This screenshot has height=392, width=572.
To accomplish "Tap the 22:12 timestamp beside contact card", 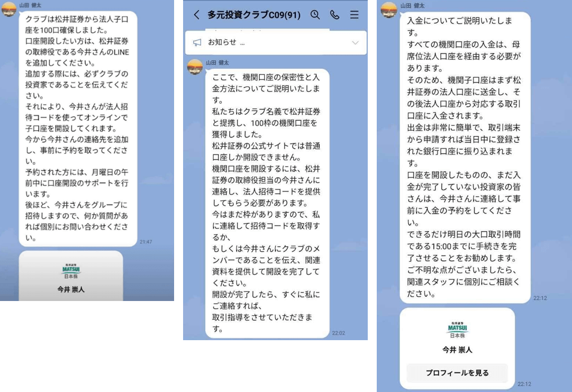I will (524, 384).
